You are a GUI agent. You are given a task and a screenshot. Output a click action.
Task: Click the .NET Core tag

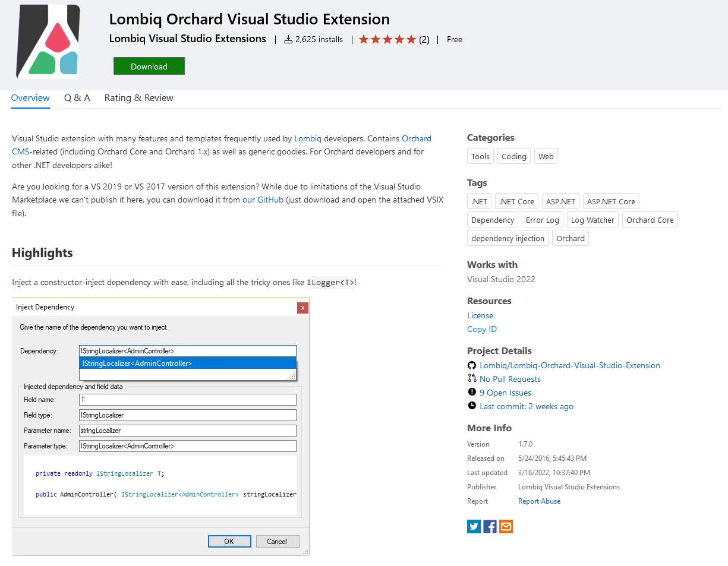pos(517,201)
